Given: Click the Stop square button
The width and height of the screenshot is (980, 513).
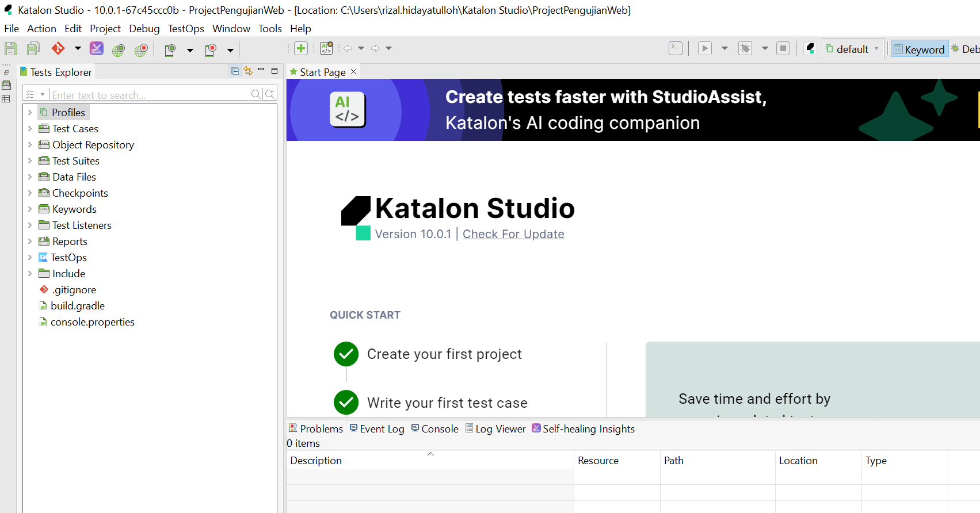Looking at the screenshot, I should click(x=783, y=48).
